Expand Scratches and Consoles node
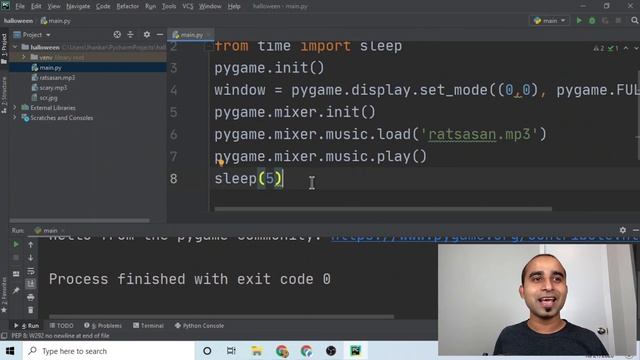640x360 pixels. click(x=15, y=118)
